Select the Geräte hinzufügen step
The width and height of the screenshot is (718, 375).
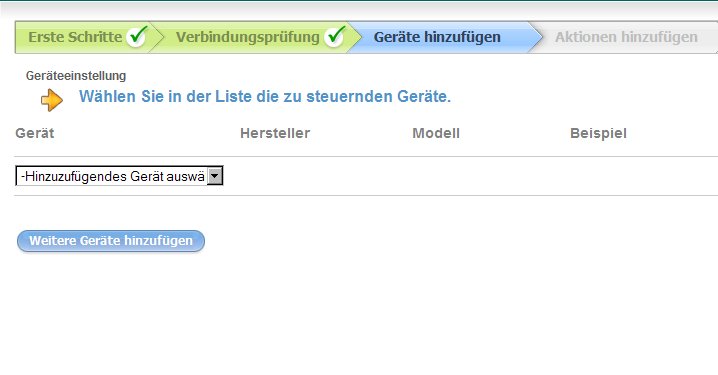click(x=437, y=37)
